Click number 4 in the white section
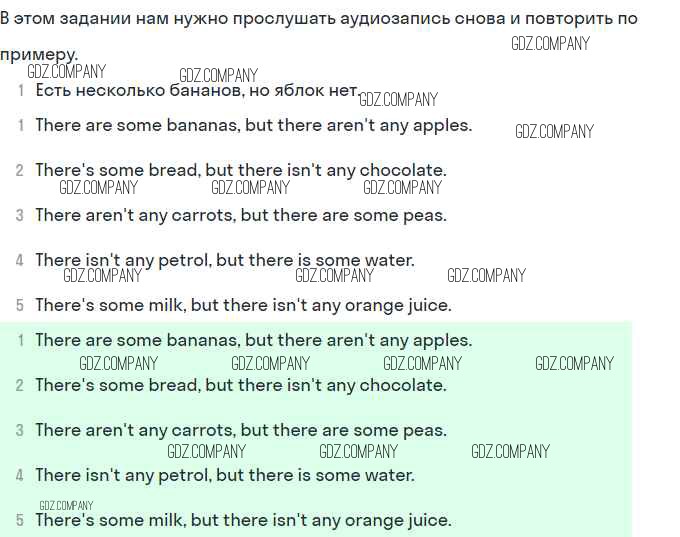680x537 pixels. coord(20,261)
